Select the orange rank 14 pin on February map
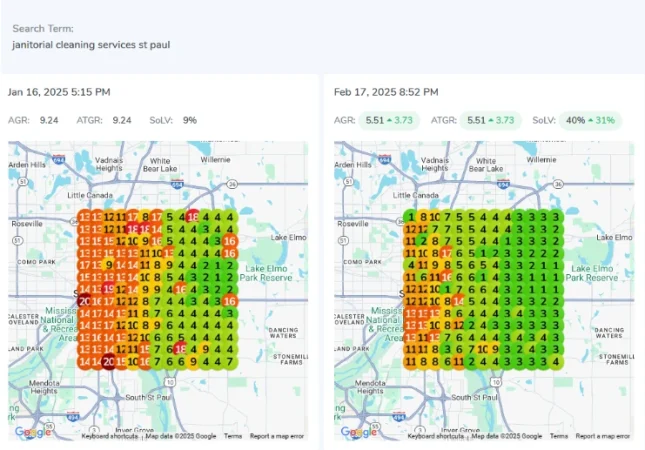 [458, 301]
